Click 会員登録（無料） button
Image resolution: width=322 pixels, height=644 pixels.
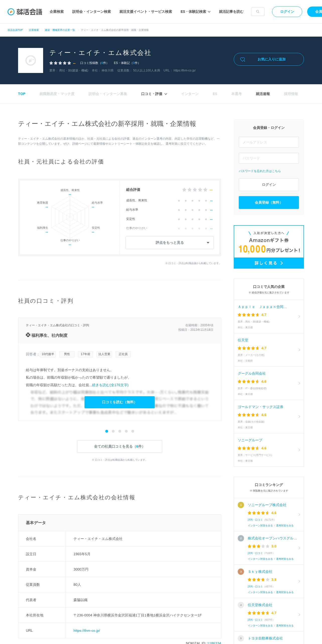269,202
